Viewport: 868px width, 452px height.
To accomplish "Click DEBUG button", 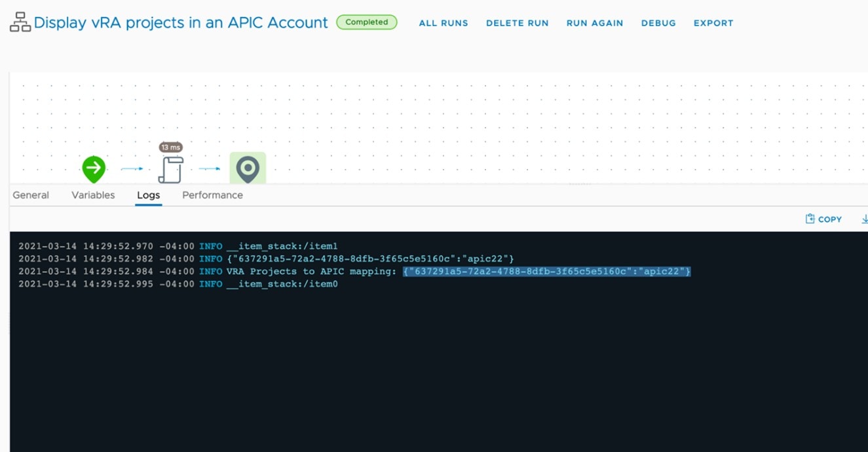I will pyautogui.click(x=658, y=23).
